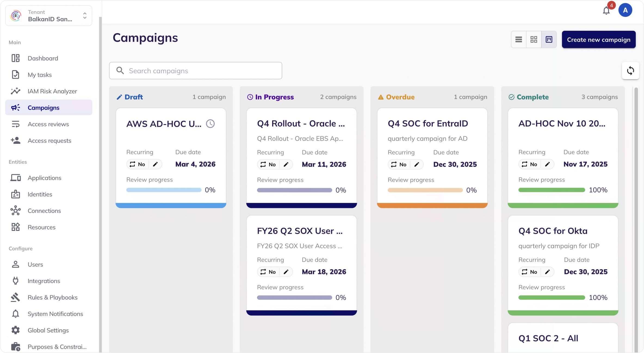Go to Access reviews page
The width and height of the screenshot is (644, 353).
[48, 124]
